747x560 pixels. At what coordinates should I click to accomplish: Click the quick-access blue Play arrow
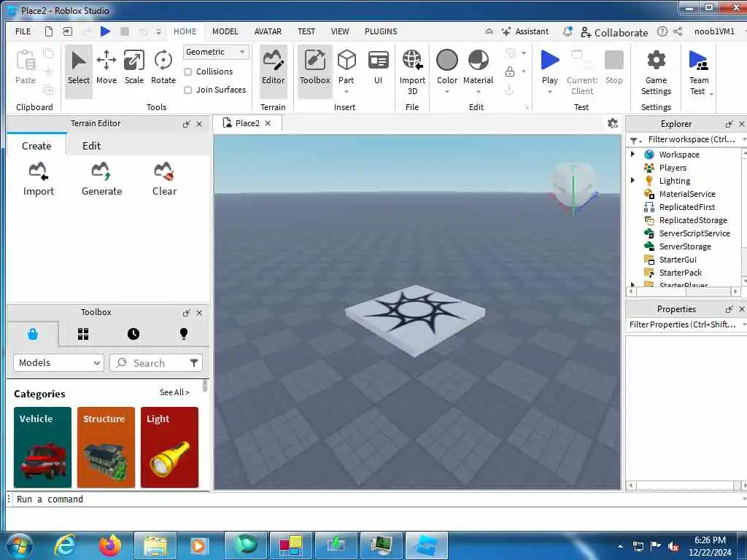click(105, 31)
